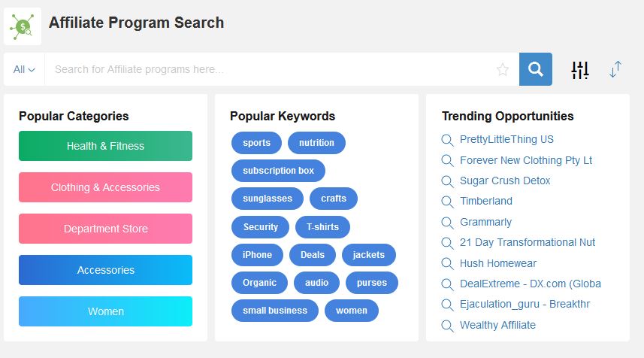Focus the affiliate programs search field
This screenshot has width=644, height=358.
coord(273,69)
